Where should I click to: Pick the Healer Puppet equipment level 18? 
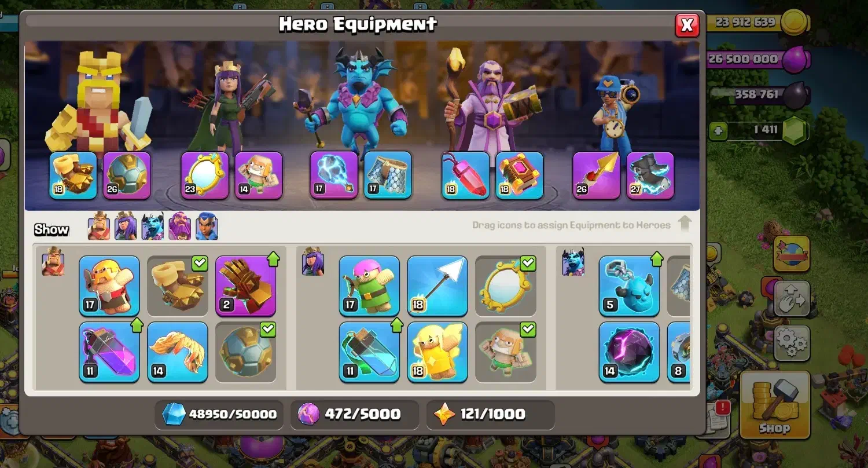click(437, 352)
